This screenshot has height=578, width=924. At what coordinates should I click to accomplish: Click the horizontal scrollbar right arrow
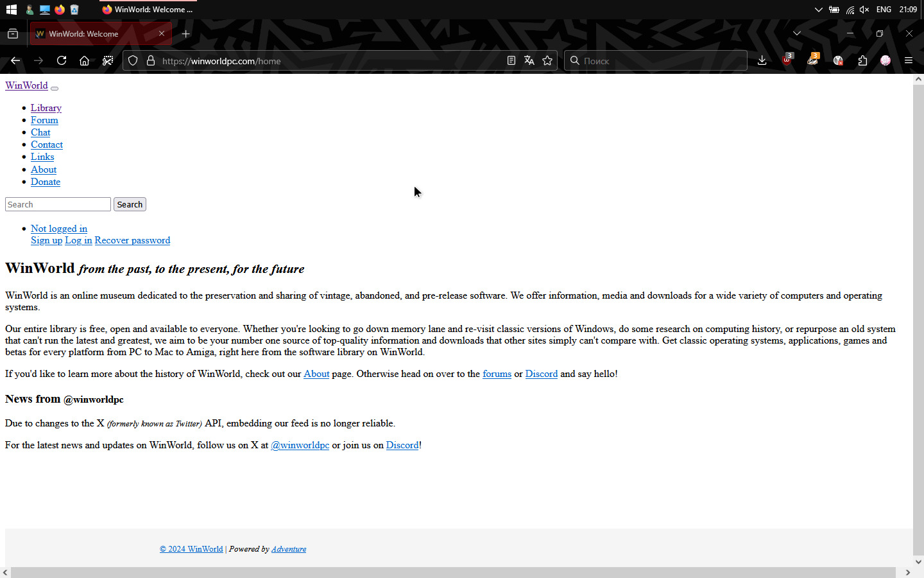click(907, 572)
